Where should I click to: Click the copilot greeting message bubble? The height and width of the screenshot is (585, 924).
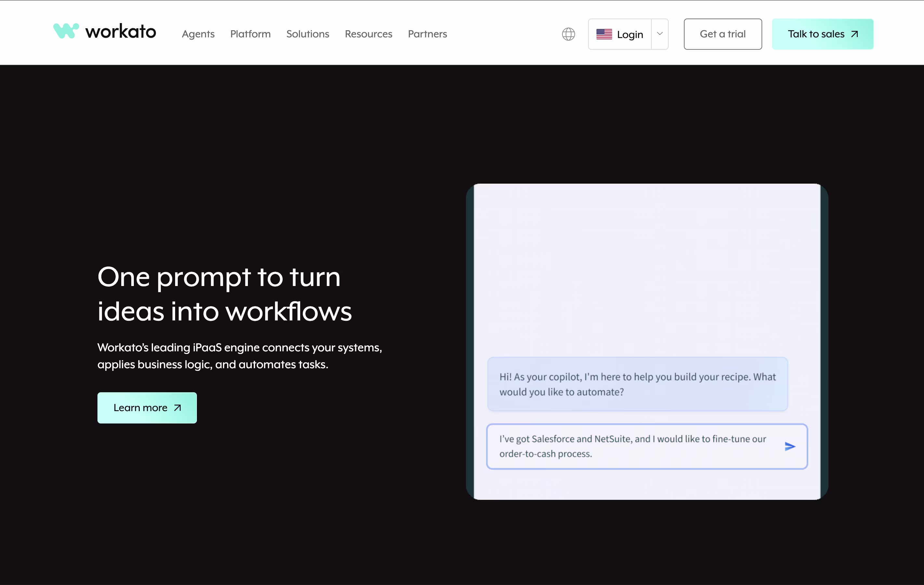637,384
